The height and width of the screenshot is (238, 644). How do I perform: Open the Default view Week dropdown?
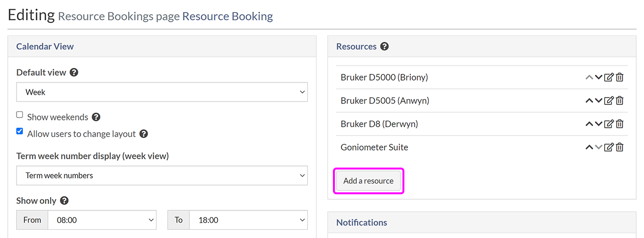click(x=162, y=92)
